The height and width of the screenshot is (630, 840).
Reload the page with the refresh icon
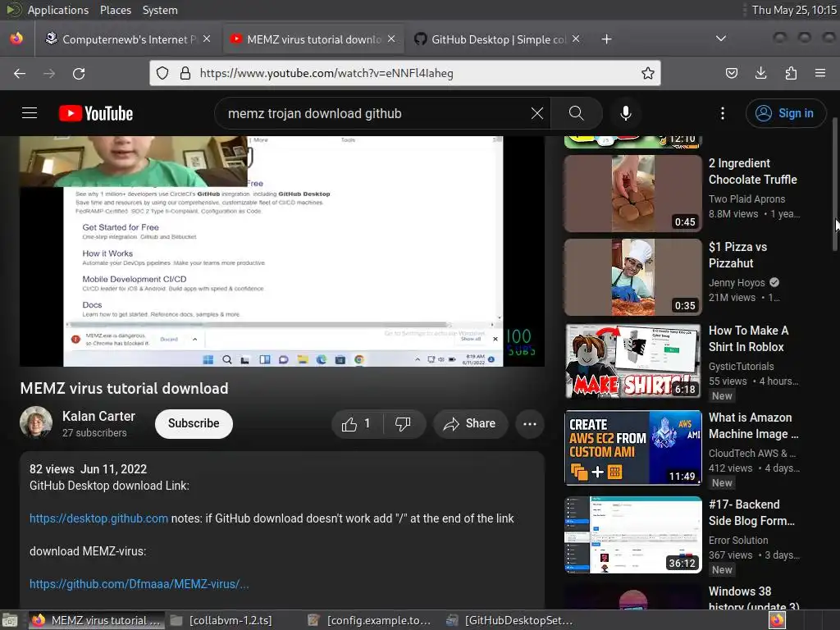coord(79,73)
